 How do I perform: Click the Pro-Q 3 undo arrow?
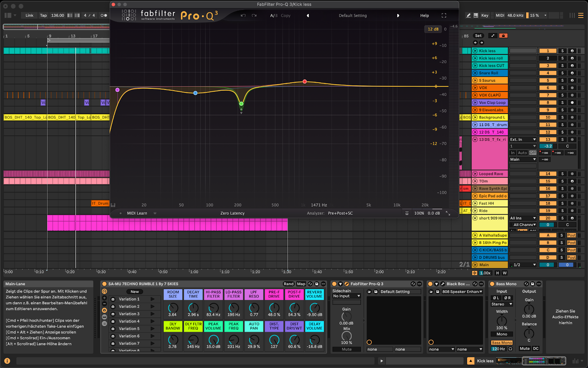243,15
